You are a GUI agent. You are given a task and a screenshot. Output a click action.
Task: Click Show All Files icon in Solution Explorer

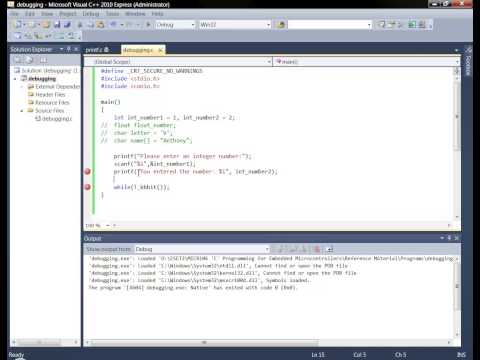pos(29,60)
